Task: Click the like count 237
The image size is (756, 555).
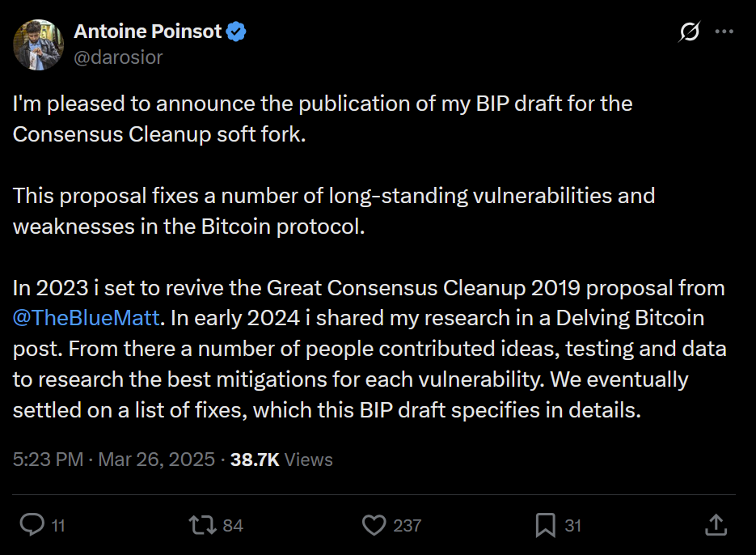Action: click(x=407, y=526)
